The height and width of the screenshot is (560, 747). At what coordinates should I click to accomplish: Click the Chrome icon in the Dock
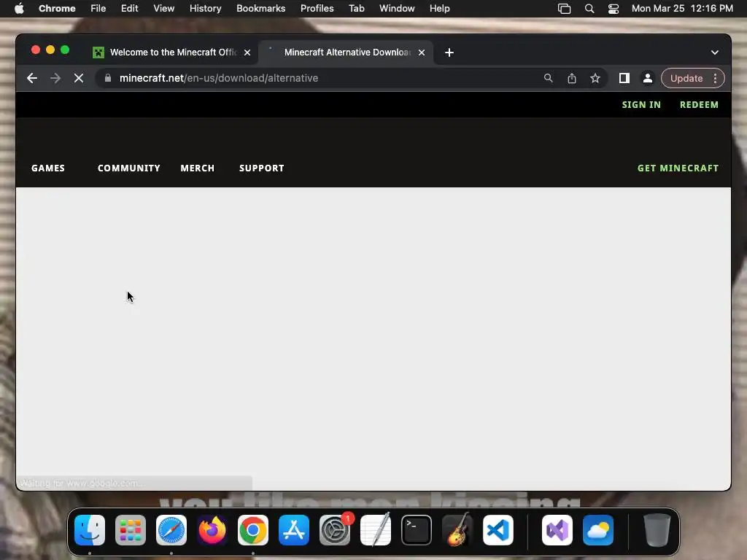253,530
